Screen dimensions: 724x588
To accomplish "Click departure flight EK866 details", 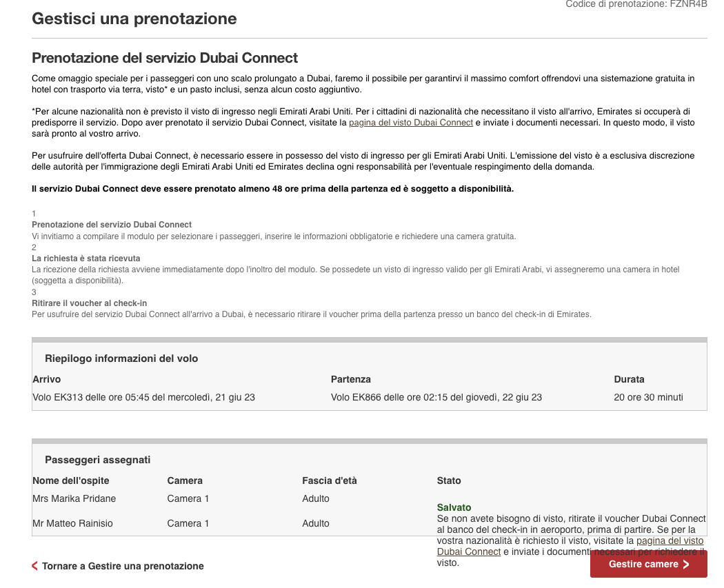I will tap(436, 397).
